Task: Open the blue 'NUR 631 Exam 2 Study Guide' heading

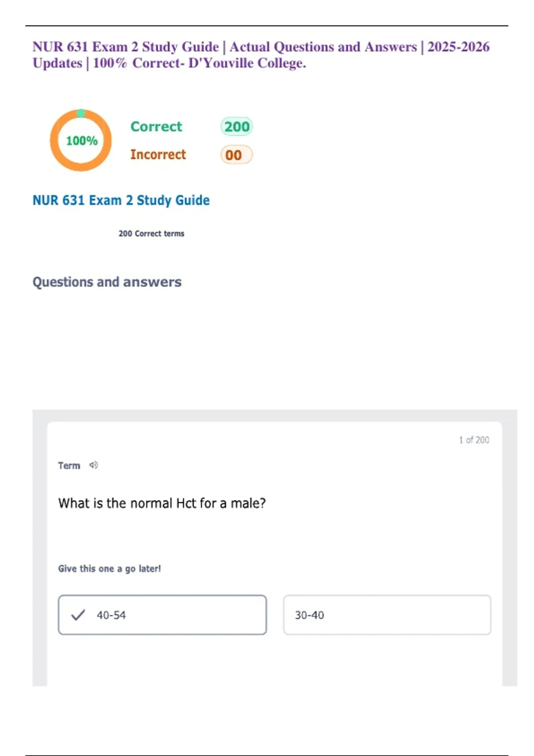Action: 121,201
